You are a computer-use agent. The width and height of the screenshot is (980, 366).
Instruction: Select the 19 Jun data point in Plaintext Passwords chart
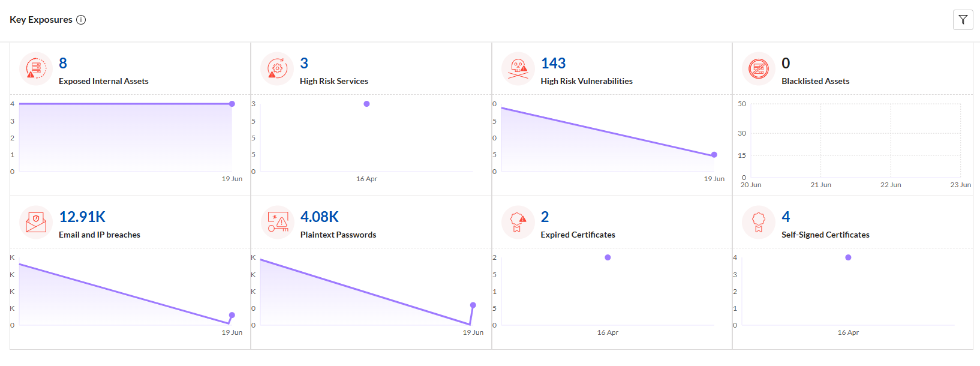coord(473,305)
